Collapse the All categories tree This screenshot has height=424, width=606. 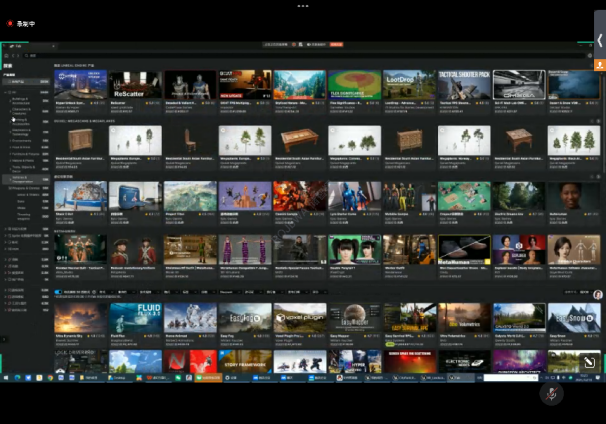tap(5, 92)
